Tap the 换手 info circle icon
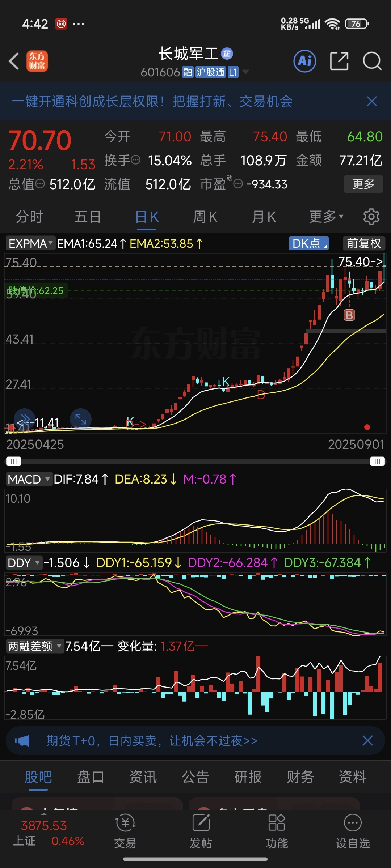The height and width of the screenshot is (868, 391). (x=135, y=160)
